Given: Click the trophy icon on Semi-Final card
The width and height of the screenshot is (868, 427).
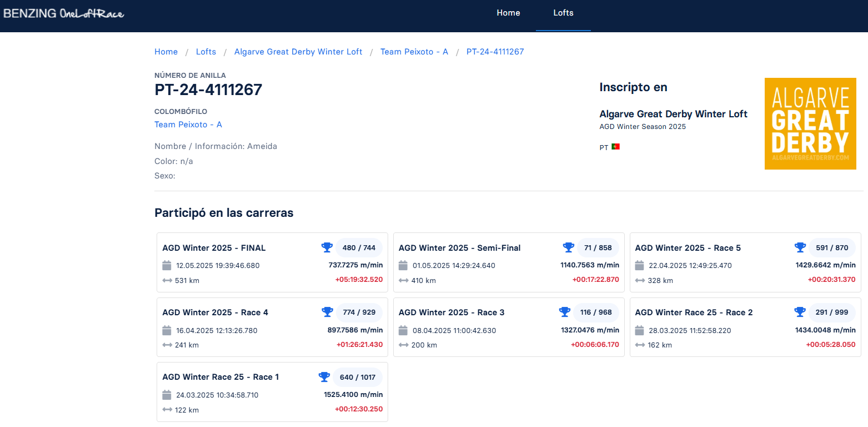Looking at the screenshot, I should (568, 247).
